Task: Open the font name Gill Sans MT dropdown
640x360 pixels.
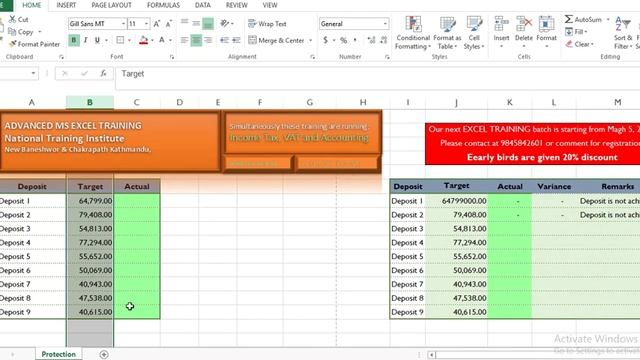Action: click(x=123, y=24)
